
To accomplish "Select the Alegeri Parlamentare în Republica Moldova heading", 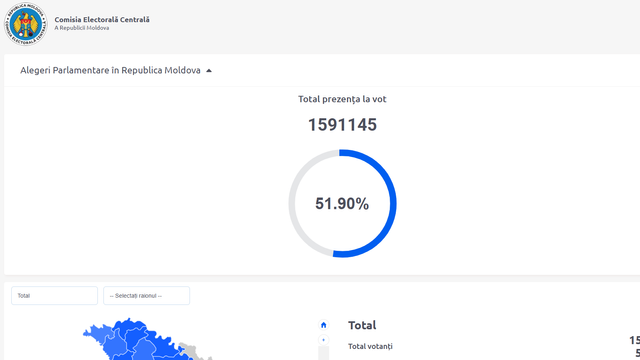I will [x=110, y=70].
